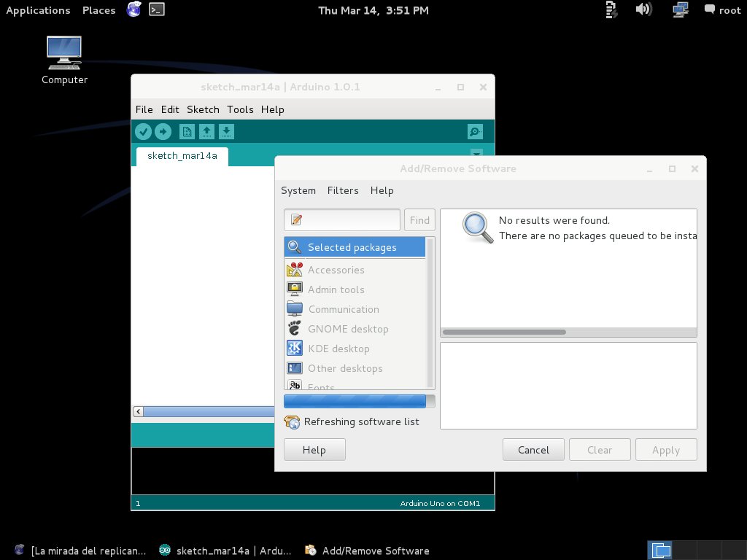This screenshot has width=747, height=560.
Task: Open the Sketch menu
Action: (x=203, y=109)
